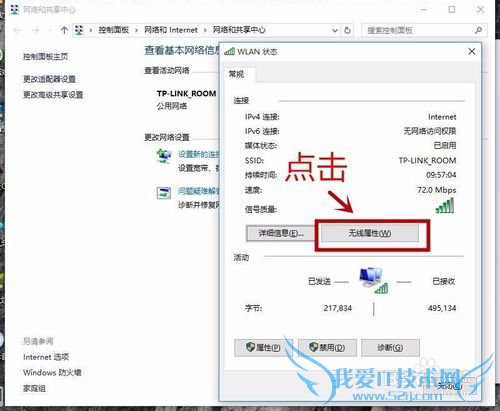Open wireless properties (无线属性) button
Screen dimensions: 500x411
coord(370,233)
